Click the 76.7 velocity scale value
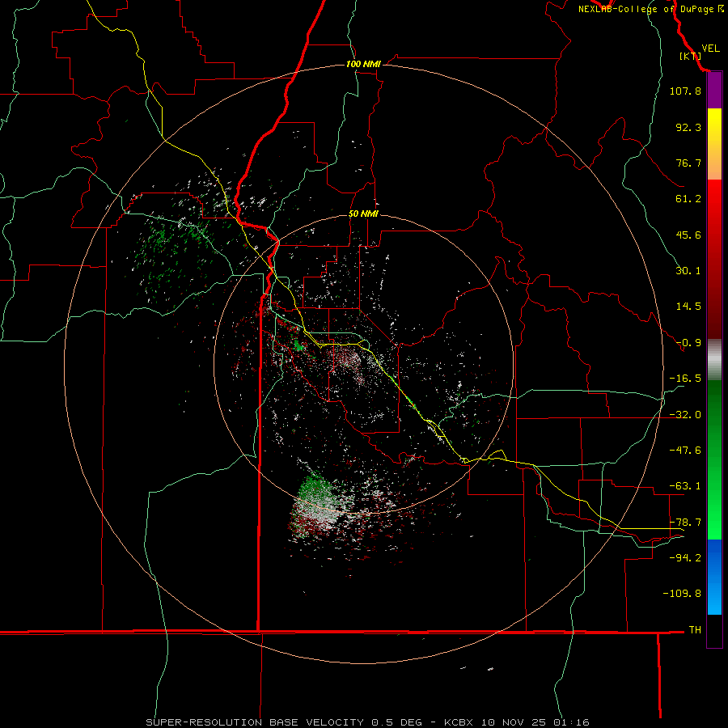The width and height of the screenshot is (728, 728). tap(688, 163)
